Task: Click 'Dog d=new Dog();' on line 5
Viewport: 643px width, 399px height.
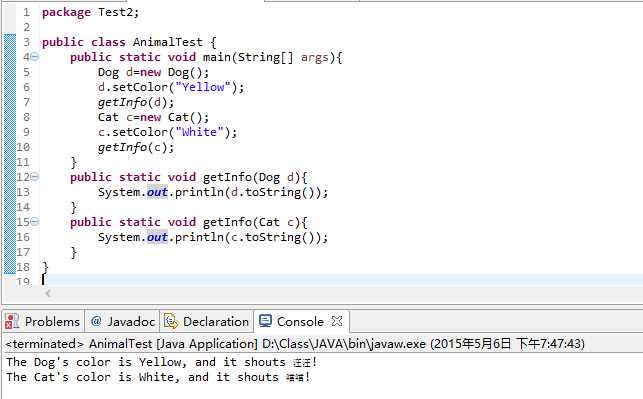Action: [153, 72]
